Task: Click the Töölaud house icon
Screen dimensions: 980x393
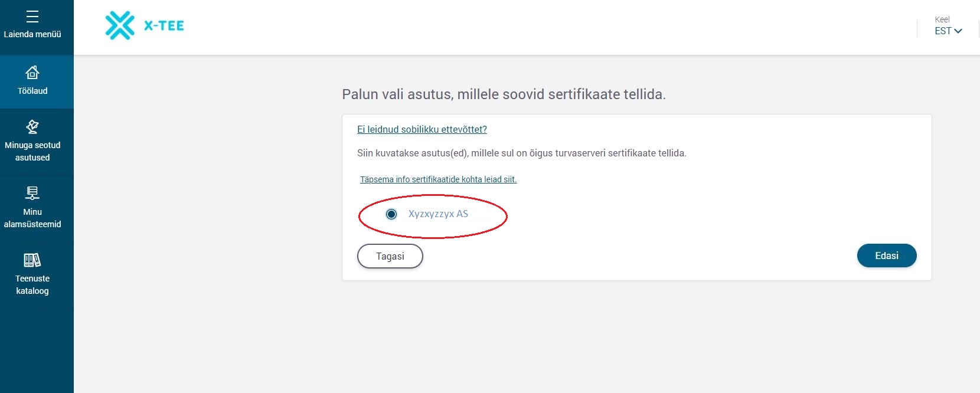Action: click(32, 73)
